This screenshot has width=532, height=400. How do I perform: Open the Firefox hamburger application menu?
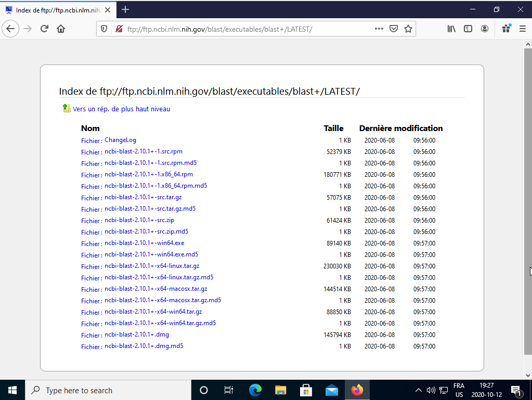click(523, 29)
